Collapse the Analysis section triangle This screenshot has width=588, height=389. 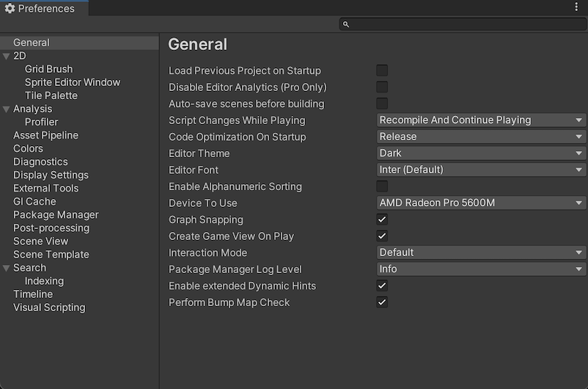tap(7, 109)
